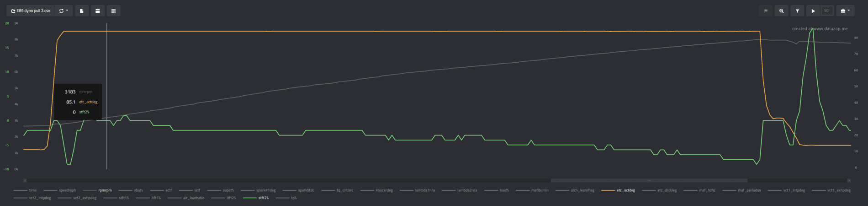Toggle the sparkbtdc series in legend
This screenshot has height=206, width=868.
click(x=298, y=190)
